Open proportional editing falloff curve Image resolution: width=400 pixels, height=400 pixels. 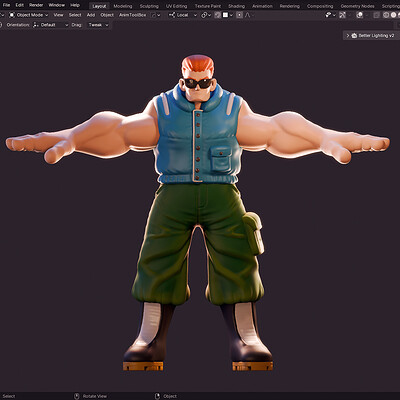249,15
